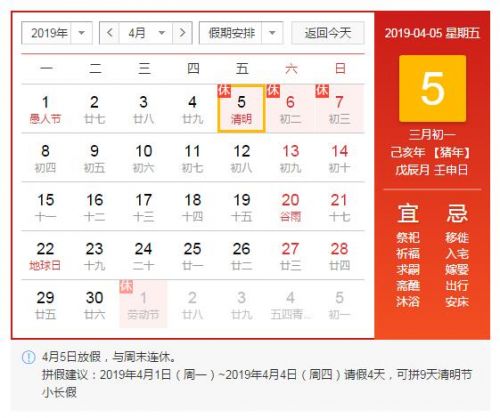Select April 27 廿三
Screen dimensions: 500x418
(x=290, y=256)
